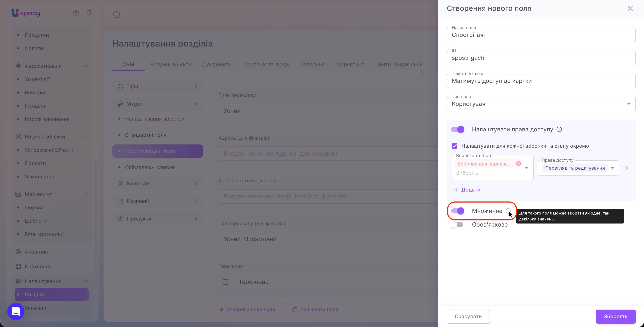
Task: Click the Uspacy logo
Action: pyautogui.click(x=26, y=13)
